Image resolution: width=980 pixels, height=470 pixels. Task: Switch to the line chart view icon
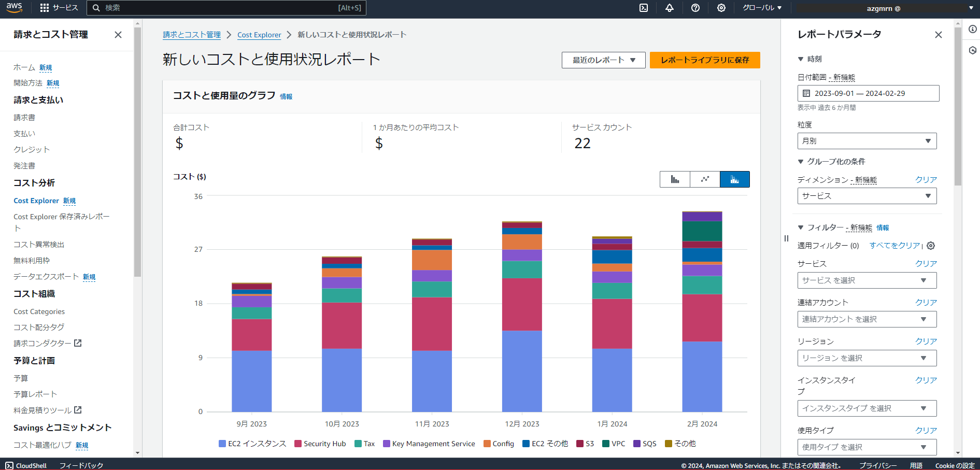click(x=704, y=179)
